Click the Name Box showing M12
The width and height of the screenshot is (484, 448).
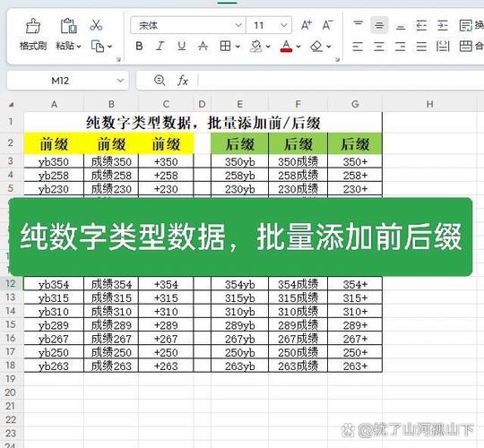pos(60,81)
